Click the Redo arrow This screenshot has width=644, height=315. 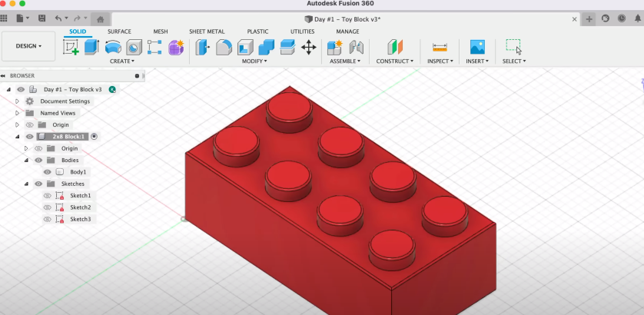[77, 18]
